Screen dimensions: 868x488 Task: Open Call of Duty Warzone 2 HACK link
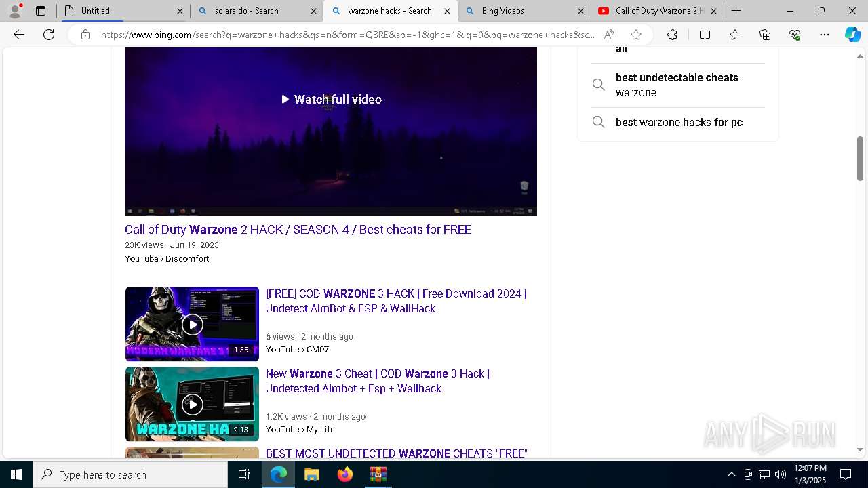(298, 230)
